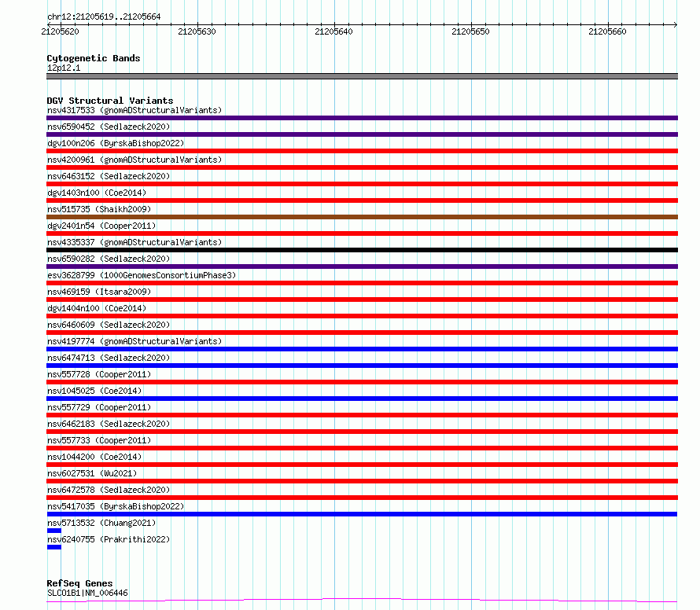Click the 12p12.1 band label
This screenshot has width=700, height=610.
pyautogui.click(x=64, y=68)
